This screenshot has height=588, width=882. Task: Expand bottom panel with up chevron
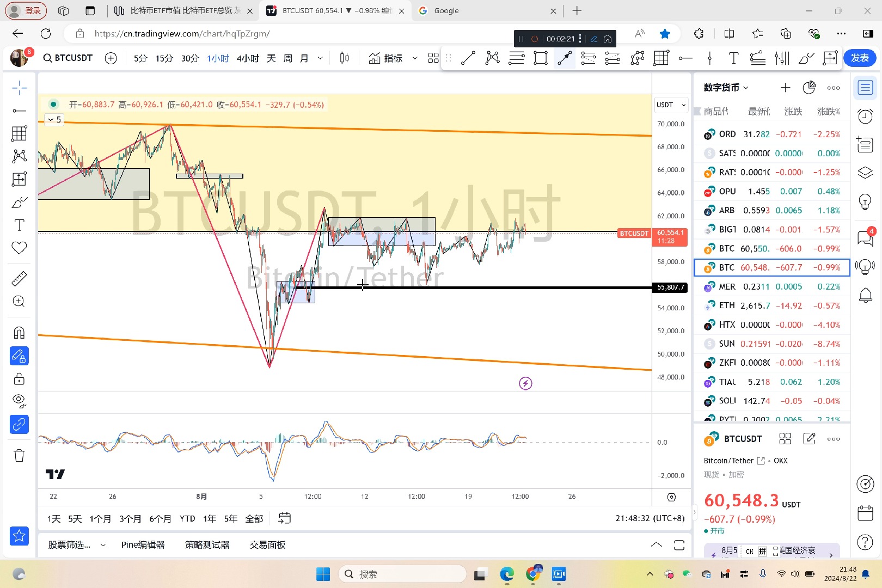(x=657, y=545)
